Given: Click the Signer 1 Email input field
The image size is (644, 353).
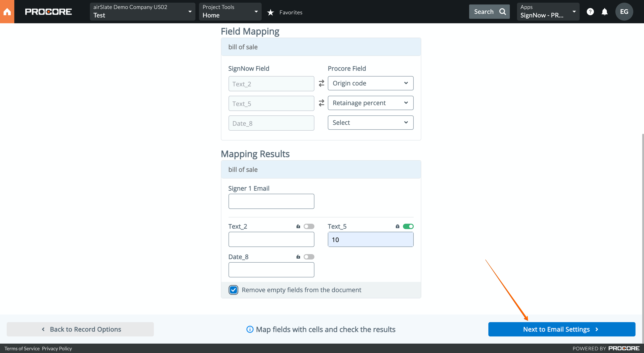Looking at the screenshot, I should point(271,201).
